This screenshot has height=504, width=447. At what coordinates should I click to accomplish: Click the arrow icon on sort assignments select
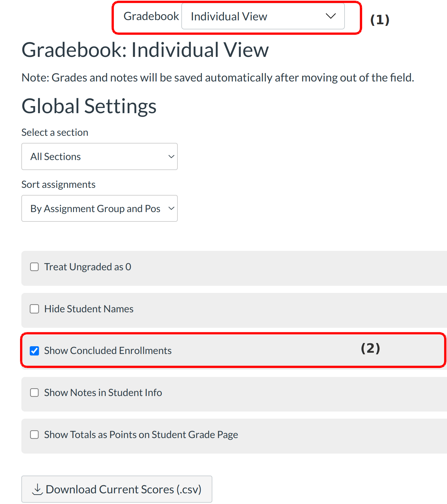pos(171,209)
